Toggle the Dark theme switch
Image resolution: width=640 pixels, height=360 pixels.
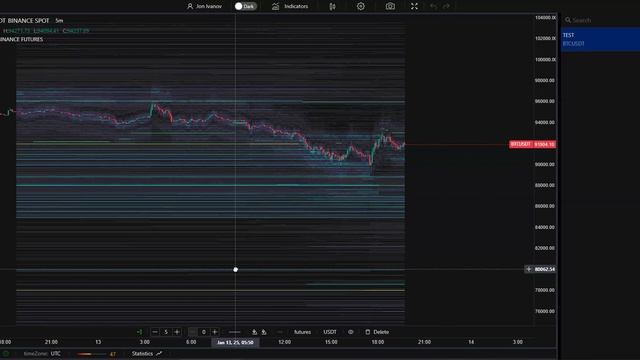click(x=245, y=6)
